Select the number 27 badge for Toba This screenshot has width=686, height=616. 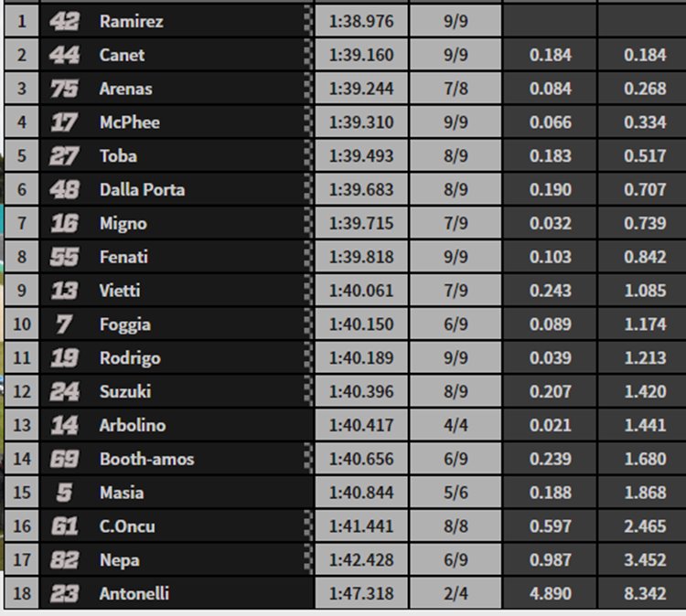point(64,156)
